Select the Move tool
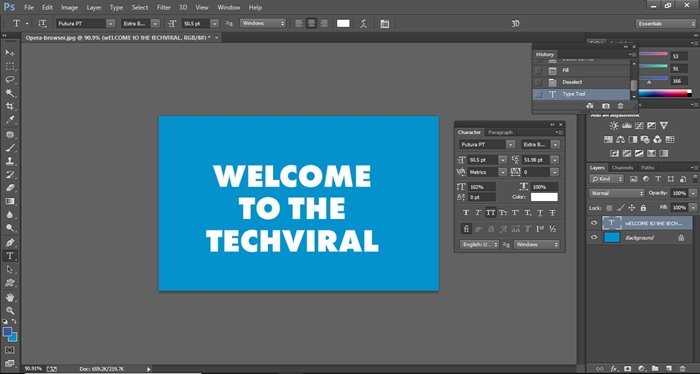Viewport: 700px width, 374px height. tap(10, 53)
